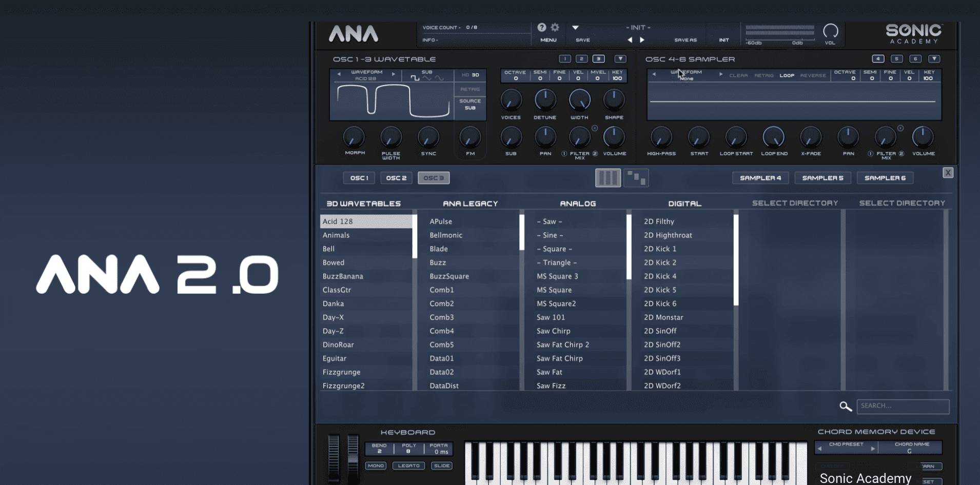Select the BuzzBanana wavetable in list
Screen dimensions: 980x485
click(x=343, y=276)
